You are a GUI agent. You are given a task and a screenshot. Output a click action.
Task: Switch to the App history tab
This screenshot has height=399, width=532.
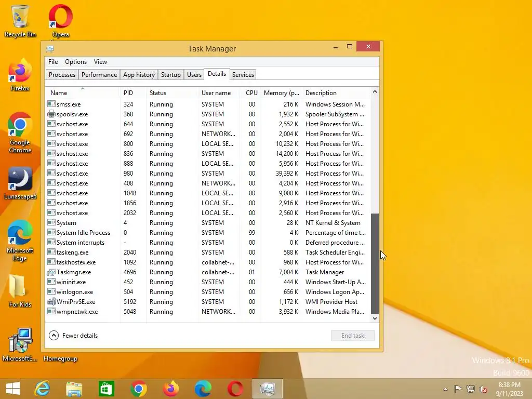pos(139,75)
